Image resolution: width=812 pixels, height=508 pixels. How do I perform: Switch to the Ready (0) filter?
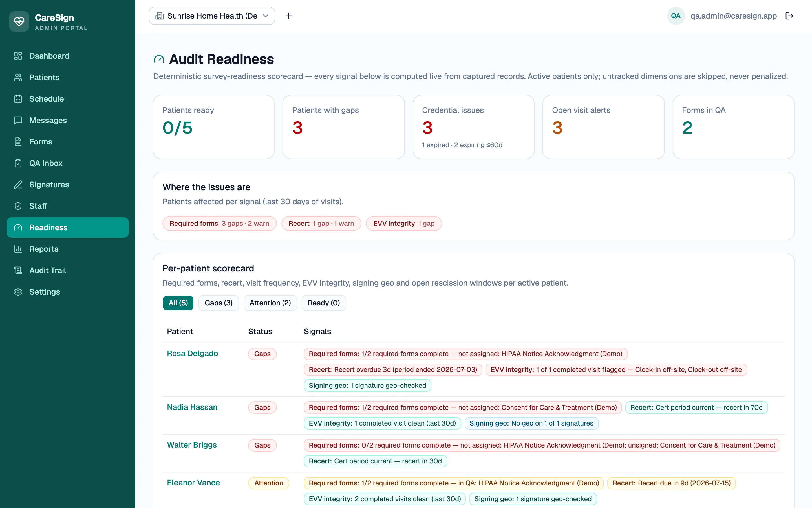323,303
